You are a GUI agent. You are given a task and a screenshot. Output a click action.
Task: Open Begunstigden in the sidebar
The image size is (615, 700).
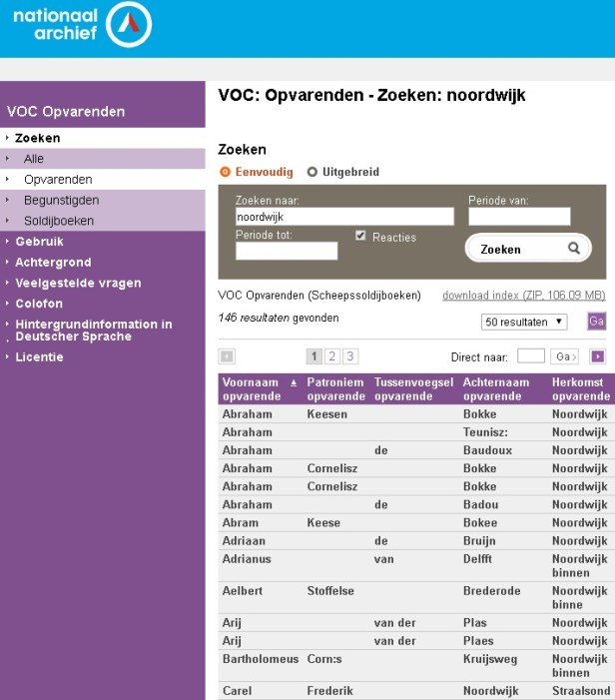click(x=61, y=200)
